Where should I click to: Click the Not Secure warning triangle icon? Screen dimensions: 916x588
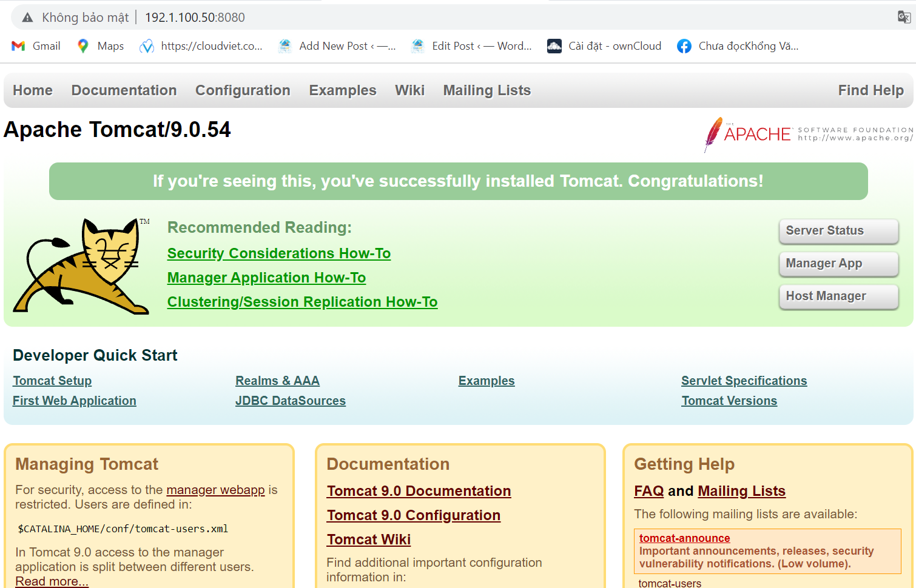(x=27, y=18)
